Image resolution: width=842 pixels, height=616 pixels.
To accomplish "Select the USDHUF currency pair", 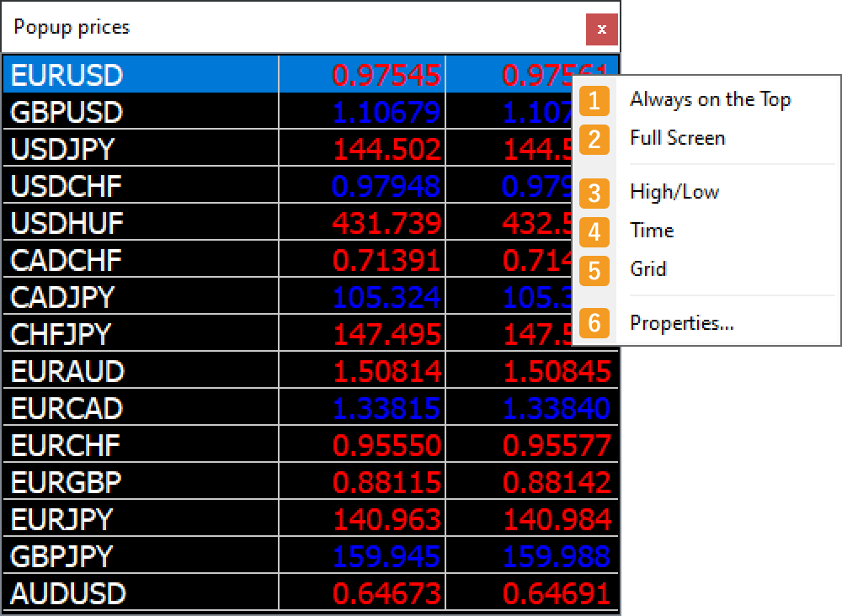I will coord(63,223).
